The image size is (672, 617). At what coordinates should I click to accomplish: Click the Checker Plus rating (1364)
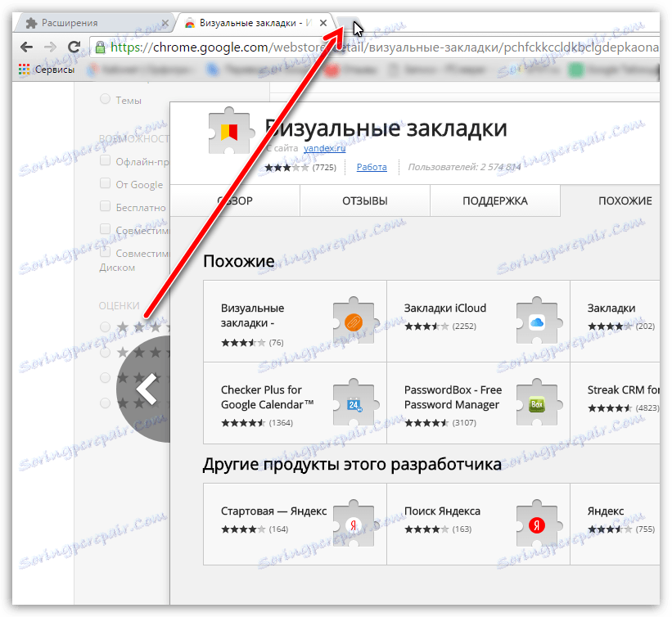pyautogui.click(x=257, y=423)
